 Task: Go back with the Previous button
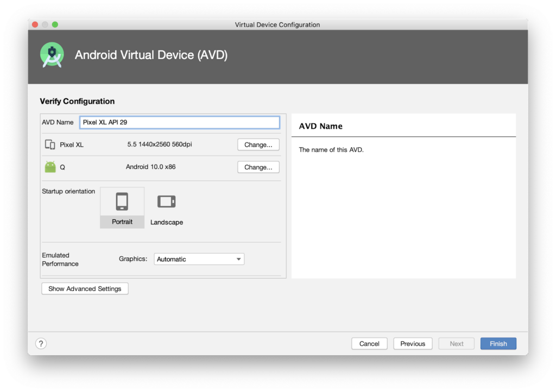pyautogui.click(x=413, y=343)
